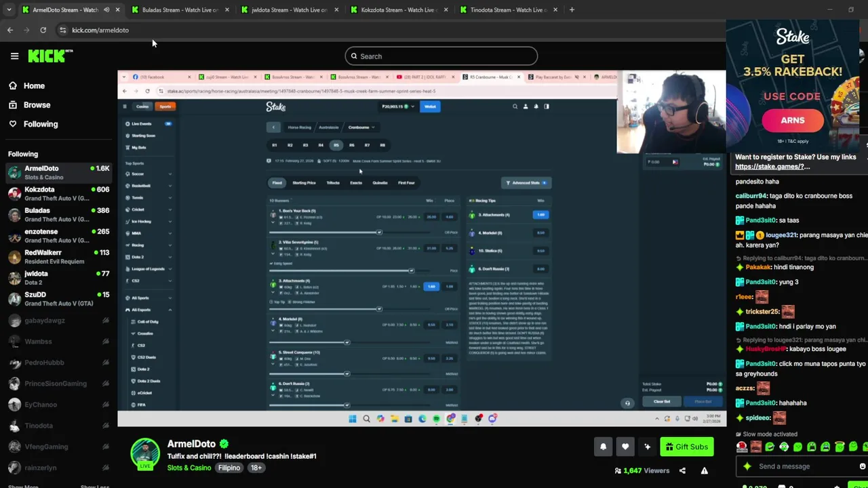Open emoji picker in chat input
This screenshot has width=868, height=488.
(863, 466)
